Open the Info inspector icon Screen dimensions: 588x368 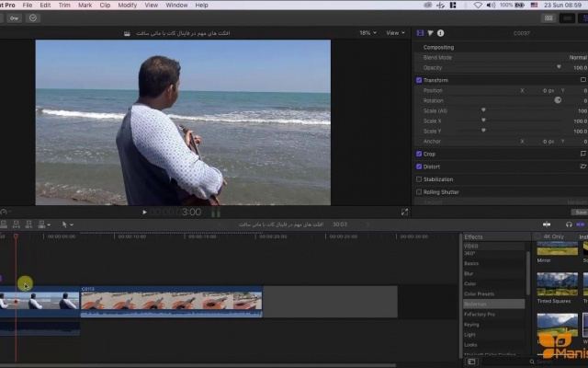[x=441, y=33]
